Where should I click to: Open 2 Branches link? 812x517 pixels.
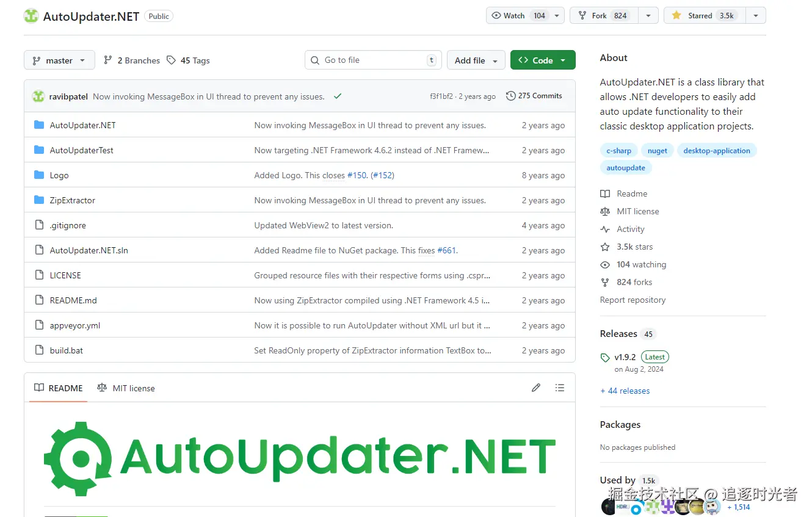(132, 60)
